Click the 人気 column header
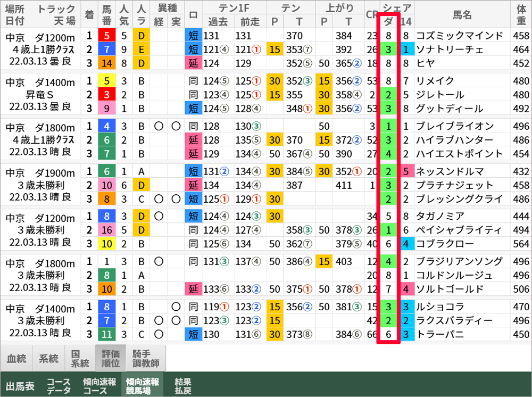Viewport: 532px width, 397px height. pyautogui.click(x=124, y=14)
